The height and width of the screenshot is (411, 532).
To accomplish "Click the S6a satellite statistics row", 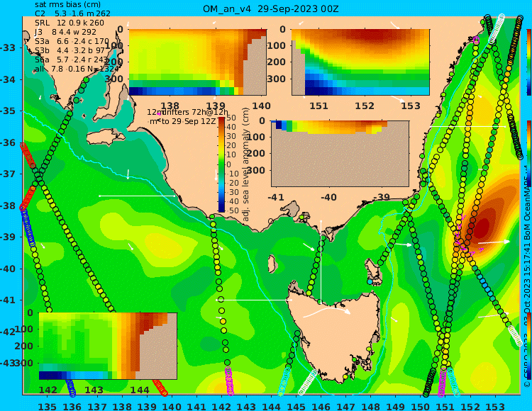I will click(71, 60).
